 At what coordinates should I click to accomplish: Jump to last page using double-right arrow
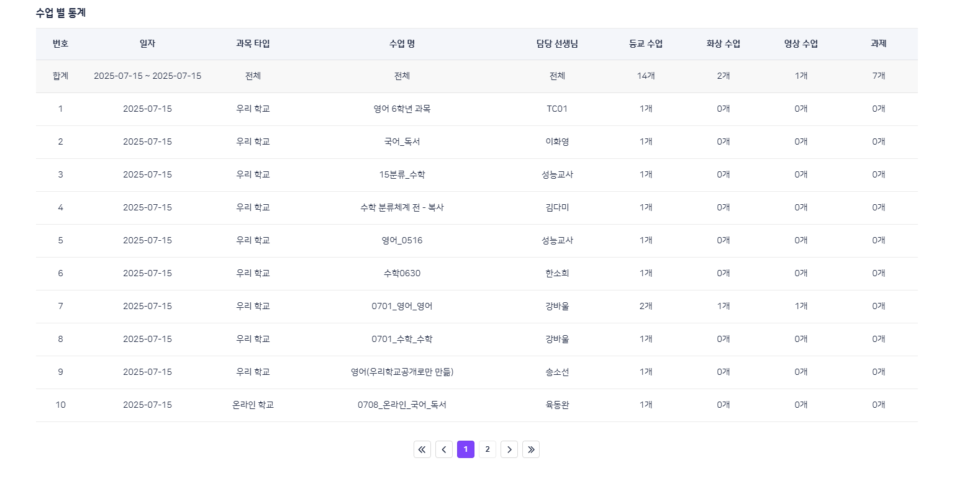531,449
